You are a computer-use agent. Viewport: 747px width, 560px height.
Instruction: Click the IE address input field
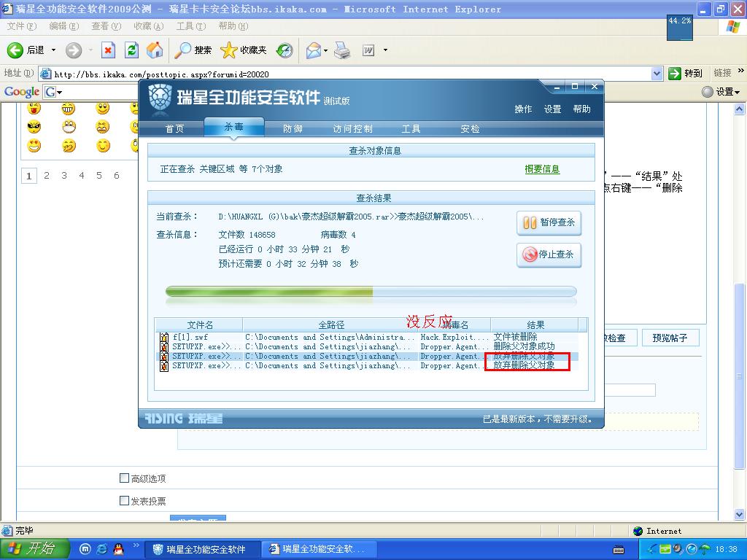pos(345,74)
